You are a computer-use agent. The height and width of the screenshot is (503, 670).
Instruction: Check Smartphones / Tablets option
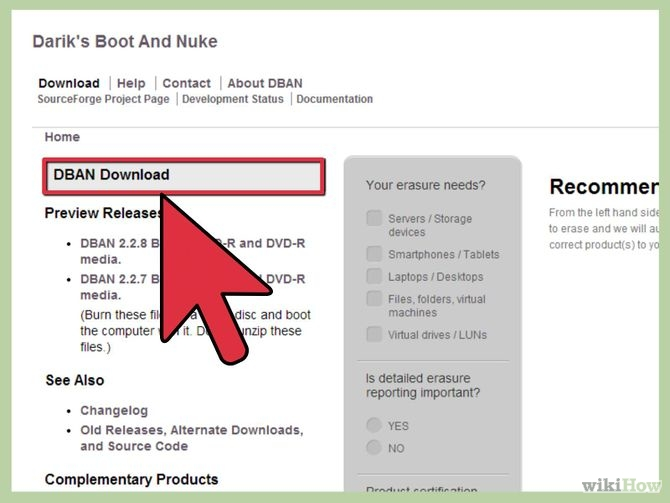[374, 253]
